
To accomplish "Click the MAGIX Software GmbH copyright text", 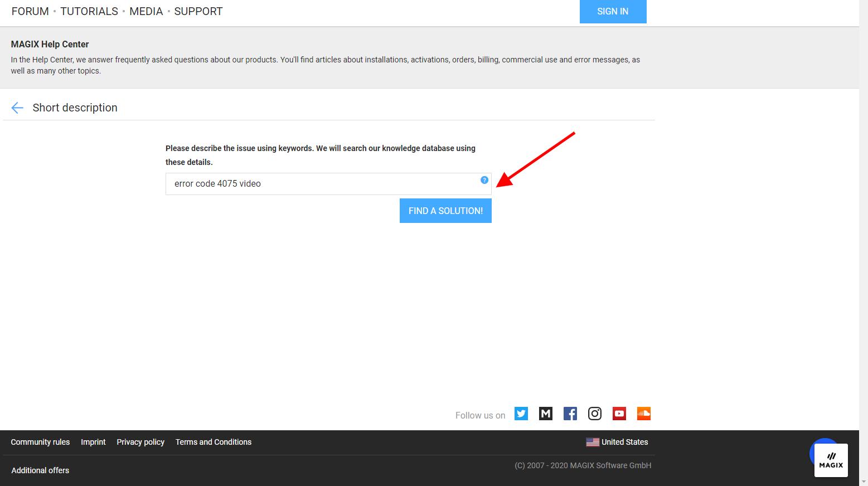I will [x=583, y=465].
